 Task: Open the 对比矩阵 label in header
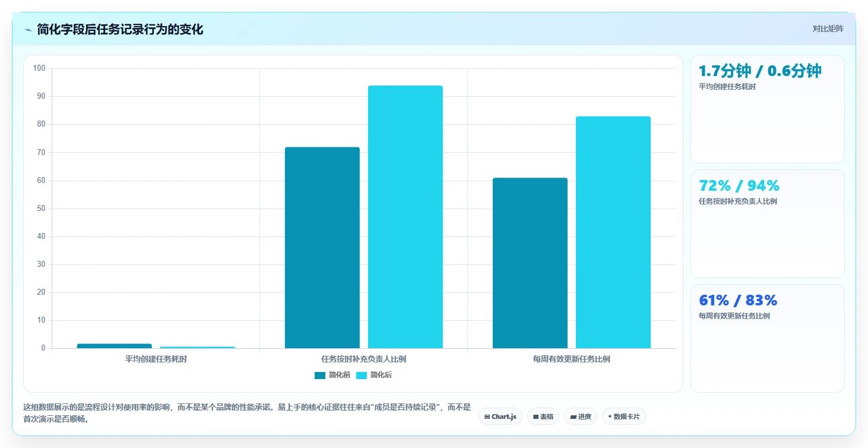pyautogui.click(x=828, y=29)
